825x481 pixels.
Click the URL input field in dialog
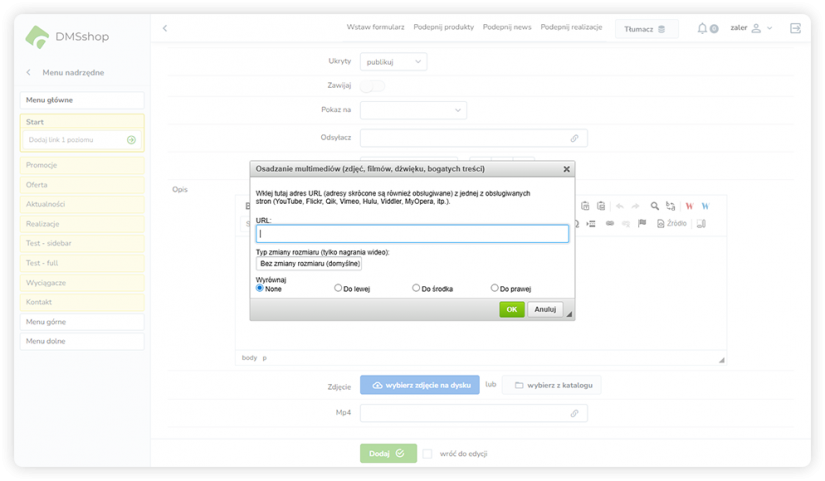click(412, 234)
